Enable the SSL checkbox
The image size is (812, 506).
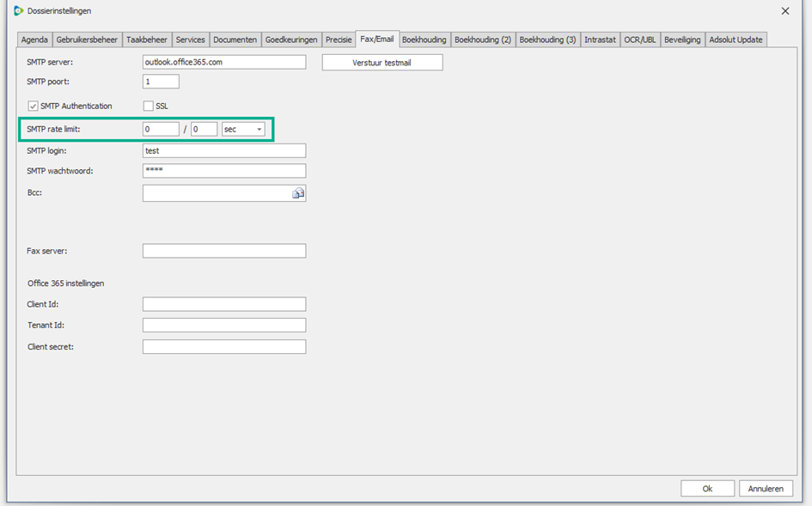[149, 107]
